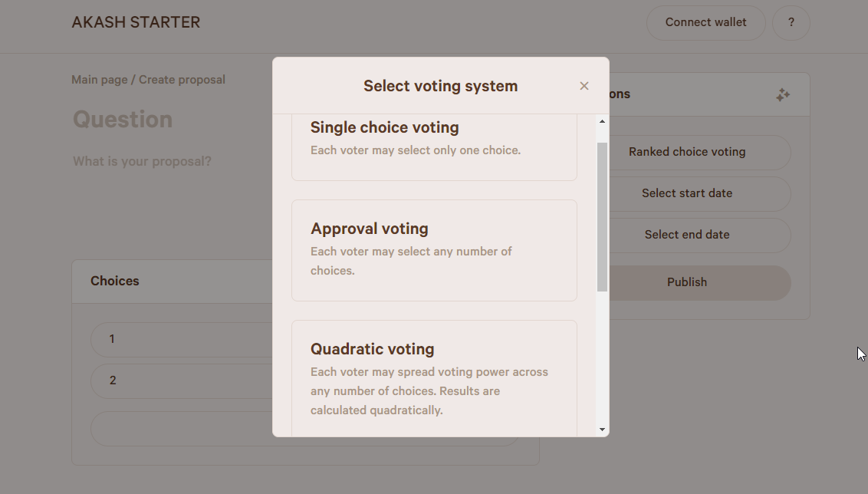The height and width of the screenshot is (494, 868).
Task: Click the AKASH STARTER logo
Action: (x=136, y=23)
